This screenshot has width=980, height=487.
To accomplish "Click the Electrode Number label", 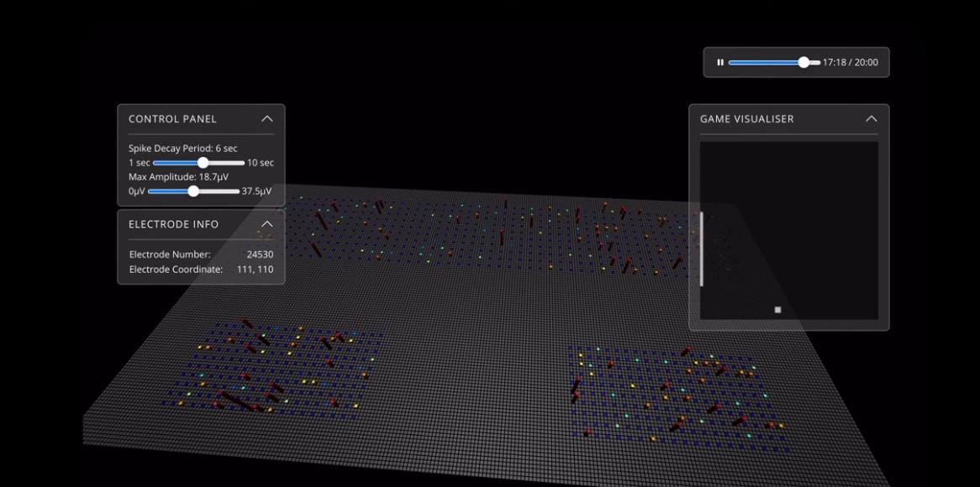I will [170, 254].
